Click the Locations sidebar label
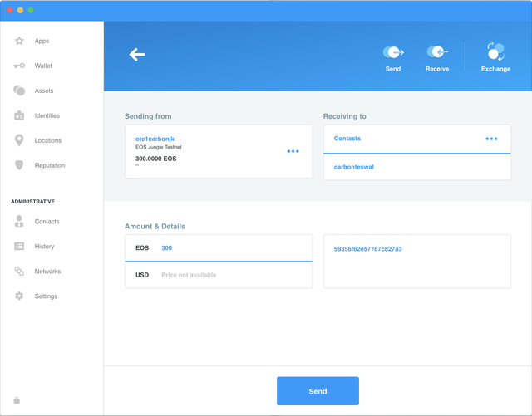 tap(48, 140)
